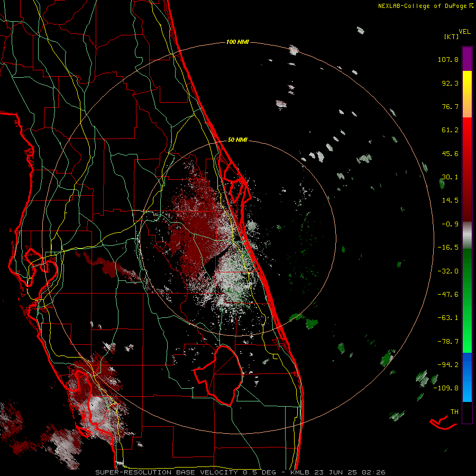Click the -63.1 velocity scale value
This screenshot has width=476, height=476.
448,318
